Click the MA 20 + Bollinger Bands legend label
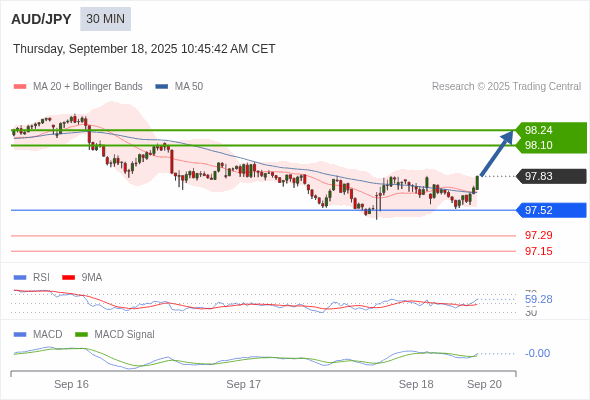The image size is (590, 400). 88,87
